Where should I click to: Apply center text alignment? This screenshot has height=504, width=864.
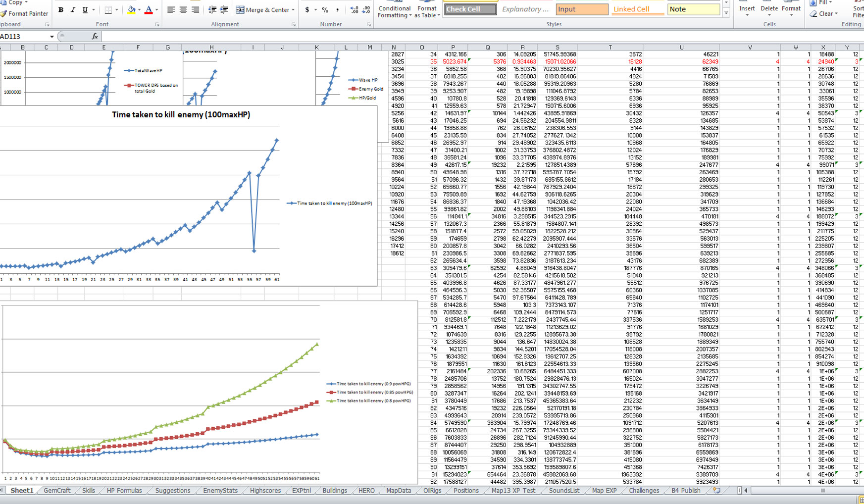(183, 10)
